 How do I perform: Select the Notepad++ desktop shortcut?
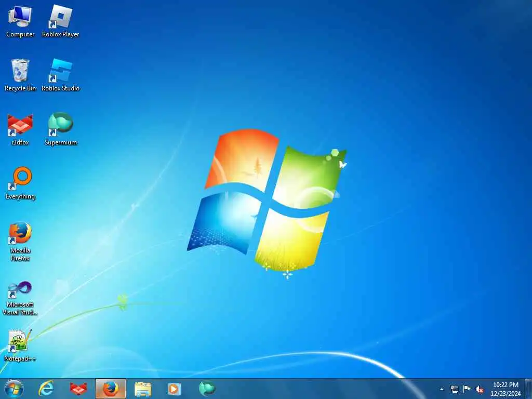click(x=20, y=345)
